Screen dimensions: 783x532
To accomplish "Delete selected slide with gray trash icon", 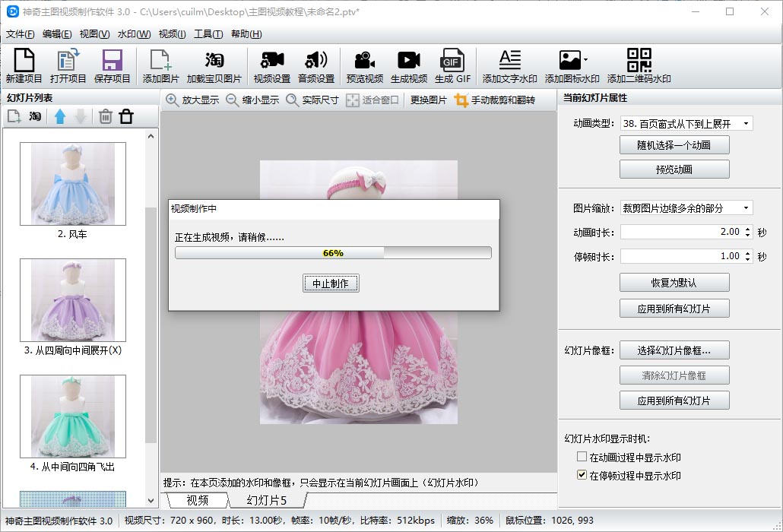I will pyautogui.click(x=106, y=117).
